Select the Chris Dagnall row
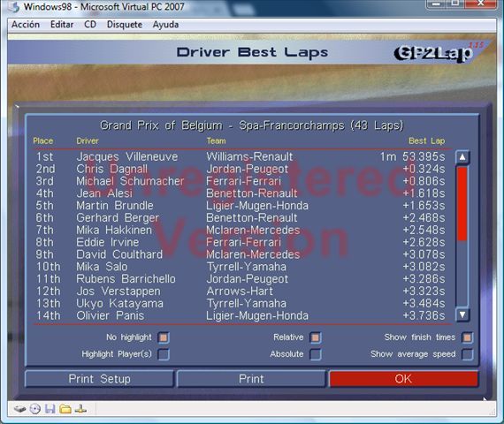This screenshot has width=504, height=424. pos(241,169)
